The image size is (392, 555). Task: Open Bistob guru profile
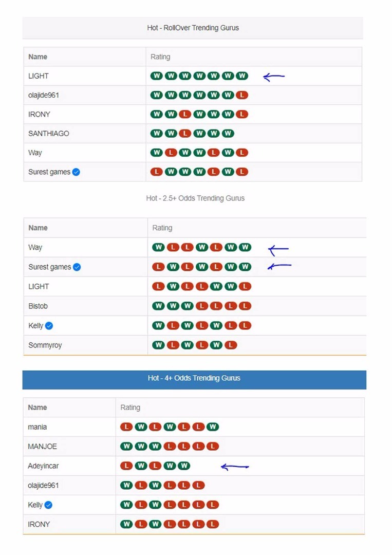click(38, 306)
